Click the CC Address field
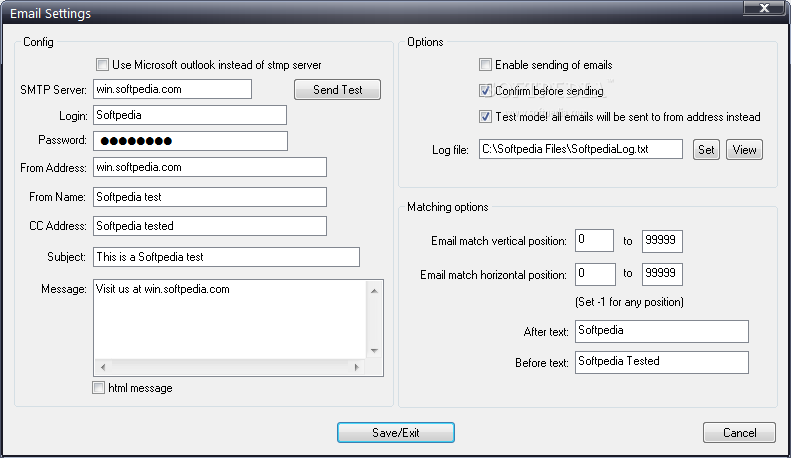Image resolution: width=791 pixels, height=458 pixels. click(210, 226)
